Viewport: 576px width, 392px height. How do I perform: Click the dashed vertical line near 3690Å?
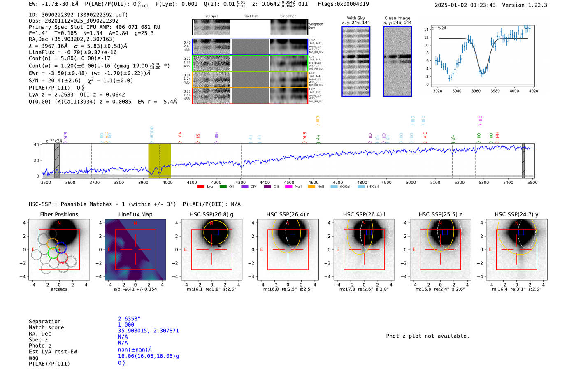click(91, 160)
